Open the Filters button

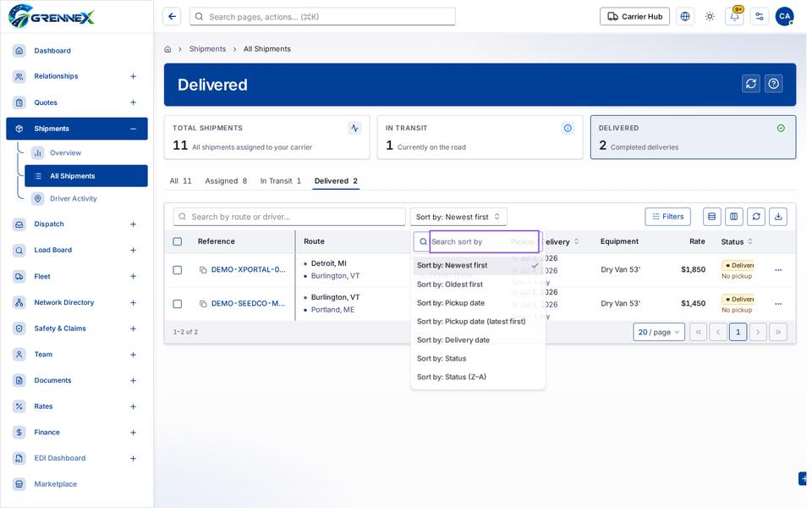coord(667,217)
